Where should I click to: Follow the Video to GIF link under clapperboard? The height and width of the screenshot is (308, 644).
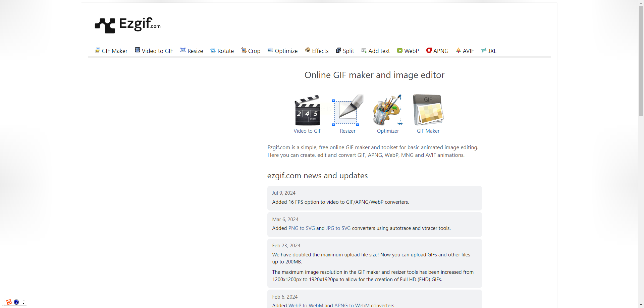point(307,131)
